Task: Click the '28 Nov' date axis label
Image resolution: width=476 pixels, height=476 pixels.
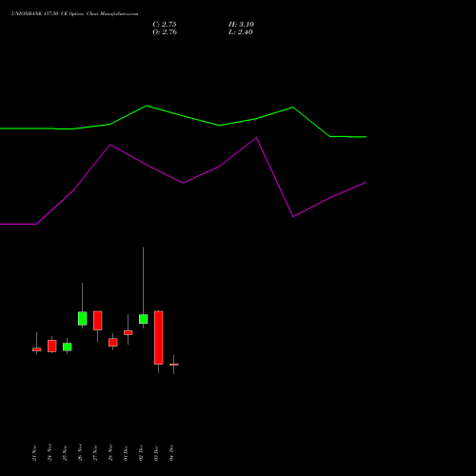Action: click(110, 453)
